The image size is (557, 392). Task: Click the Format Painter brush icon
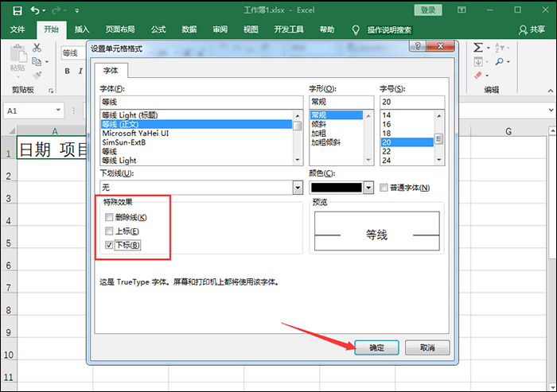pos(37,75)
